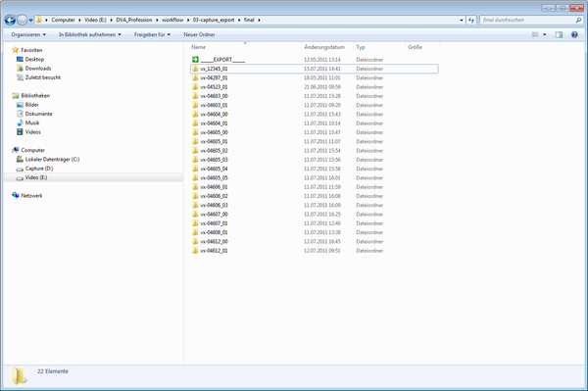Select the vx-04523_01 folder icon
The width and height of the screenshot is (588, 391).
[x=195, y=86]
